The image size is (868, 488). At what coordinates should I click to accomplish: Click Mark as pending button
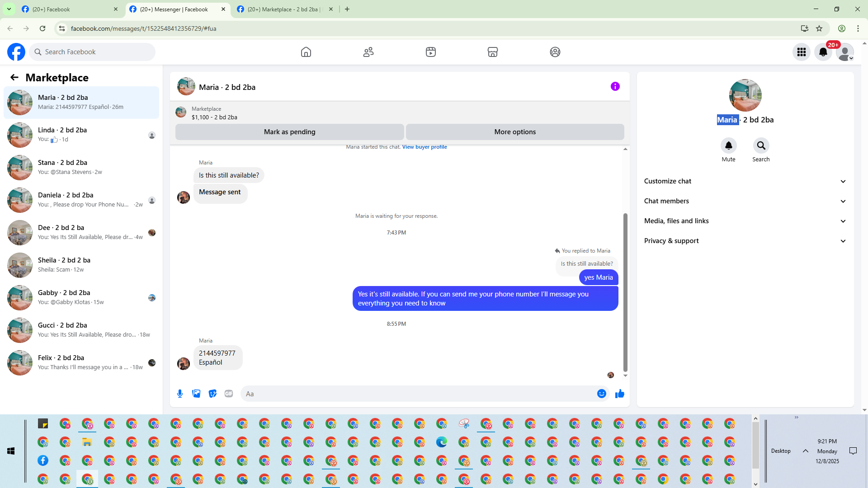[x=290, y=132]
